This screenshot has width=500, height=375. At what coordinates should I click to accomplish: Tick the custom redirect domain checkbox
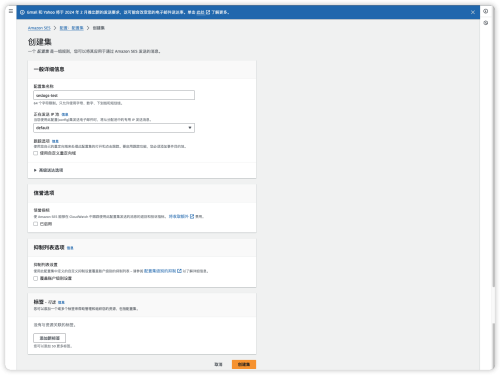[x=36, y=153]
